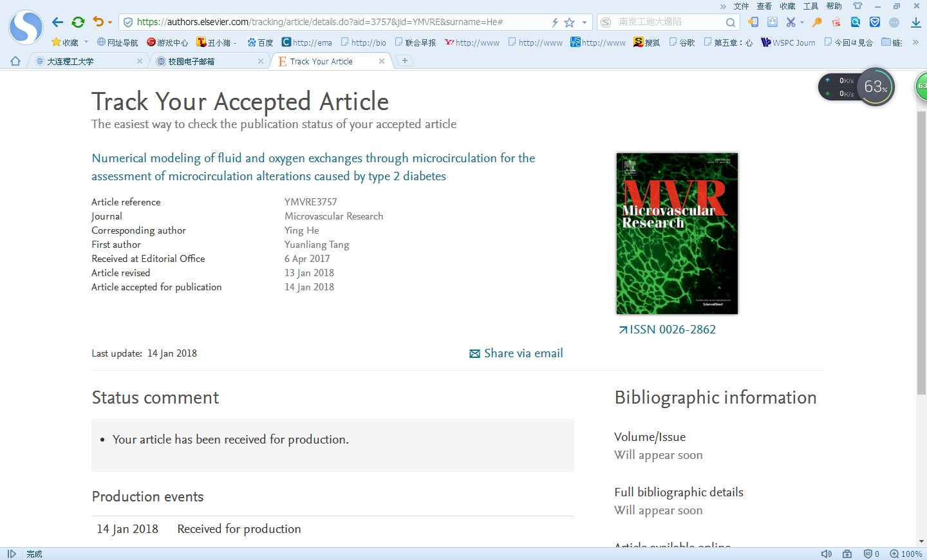
Task: Click the Share via email link
Action: click(516, 353)
